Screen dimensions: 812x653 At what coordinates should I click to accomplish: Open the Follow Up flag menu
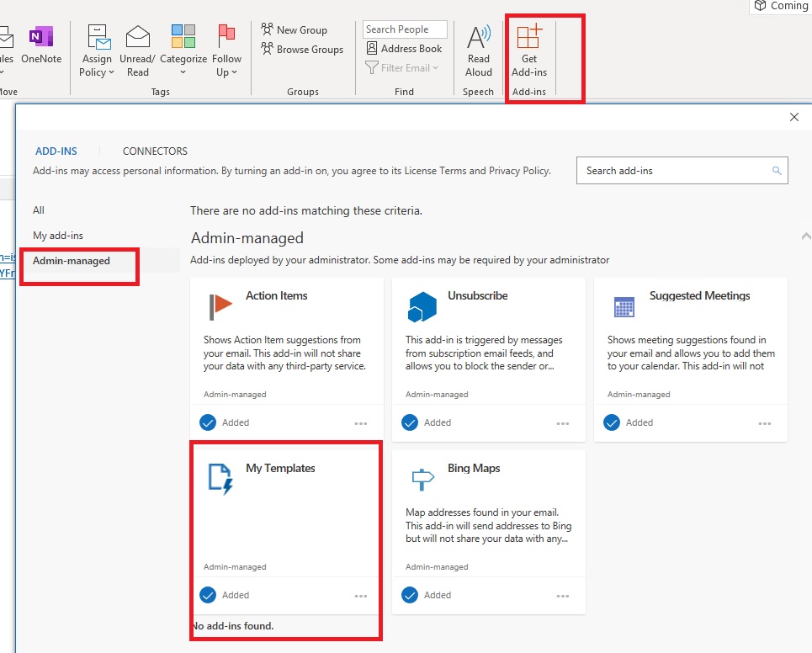227,51
